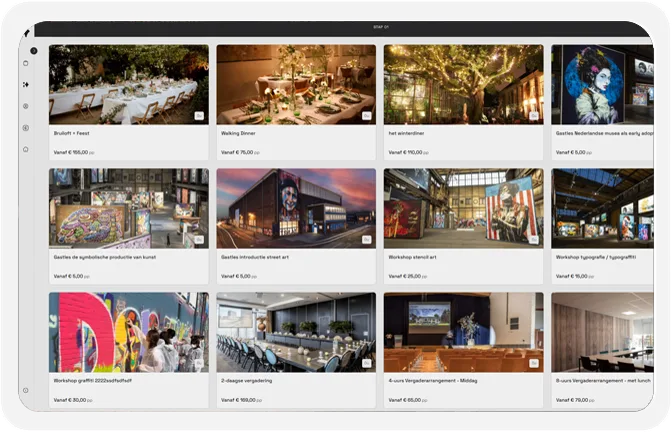This screenshot has height=432, width=672.
Task: Open the rounded-square icon in the left sidebar
Action: (x=26, y=63)
